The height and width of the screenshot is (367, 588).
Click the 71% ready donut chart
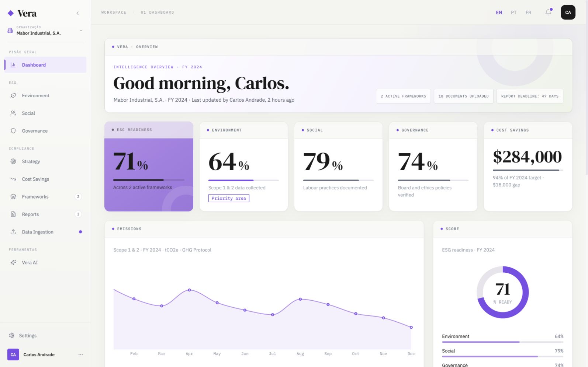502,292
